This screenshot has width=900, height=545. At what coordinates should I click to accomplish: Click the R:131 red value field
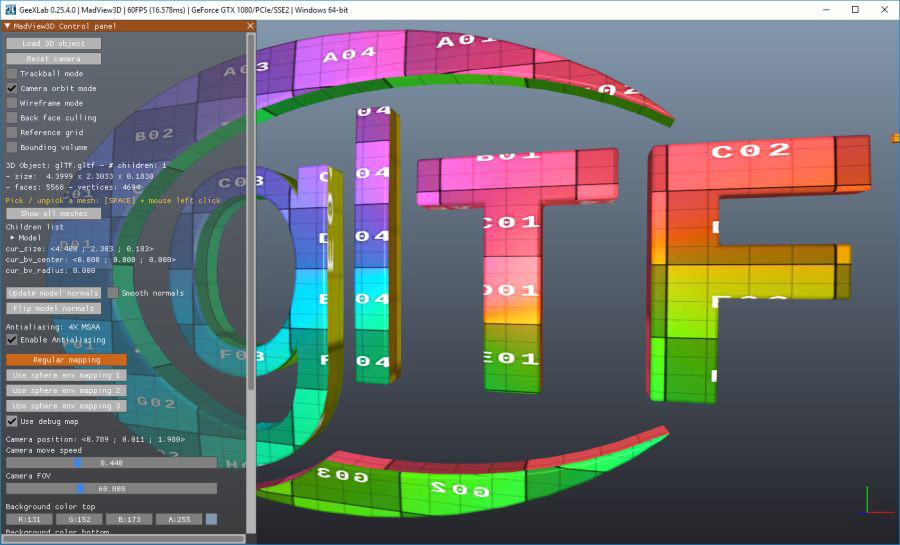tap(29, 519)
